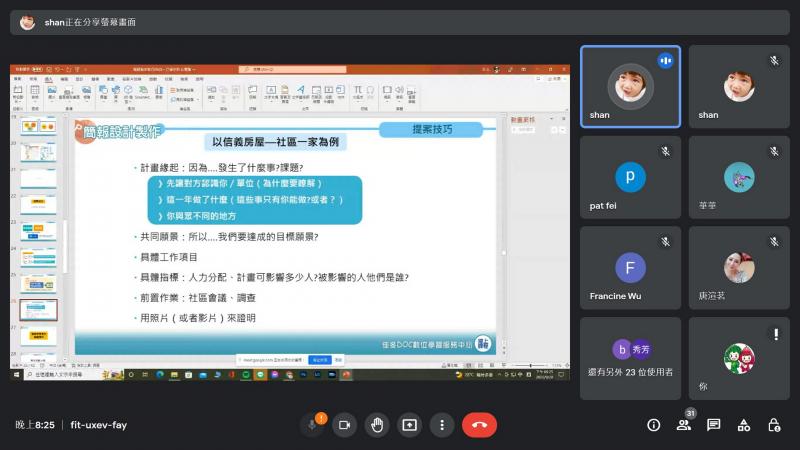
Task: Click the bullet text 具體工作項目
Action: [169, 257]
